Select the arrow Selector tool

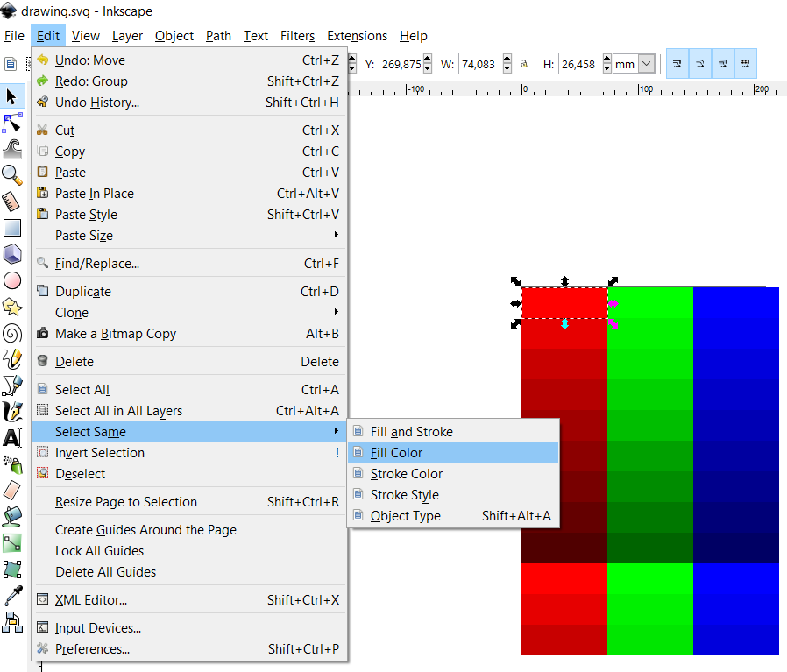click(12, 95)
